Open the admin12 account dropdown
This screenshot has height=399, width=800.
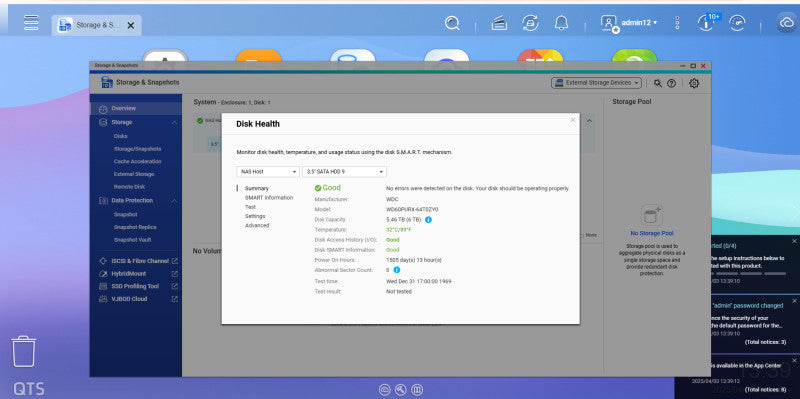(x=639, y=23)
